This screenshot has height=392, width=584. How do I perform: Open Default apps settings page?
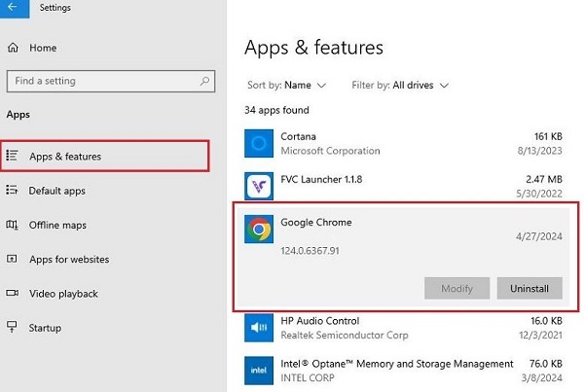click(57, 191)
